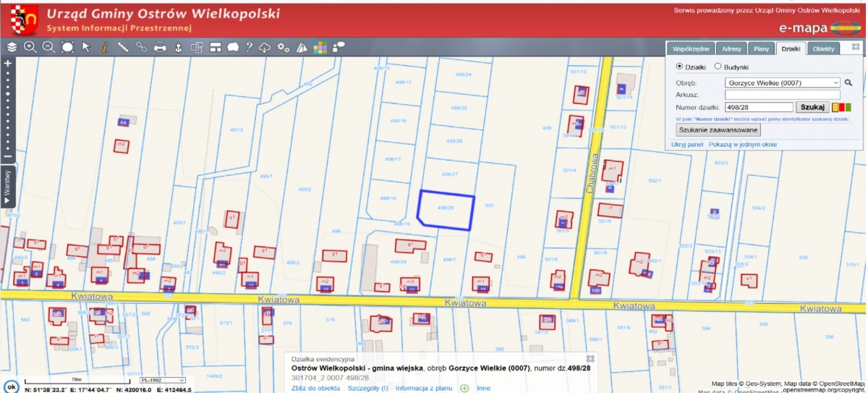Open the PL-1992 coordinate system dropdown
The width and height of the screenshot is (868, 393).
coord(162,380)
